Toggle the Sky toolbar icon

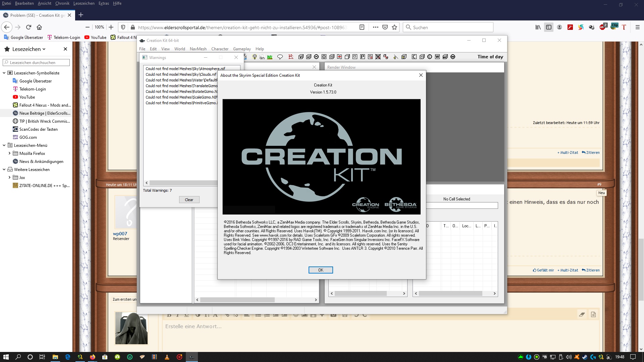262,57
